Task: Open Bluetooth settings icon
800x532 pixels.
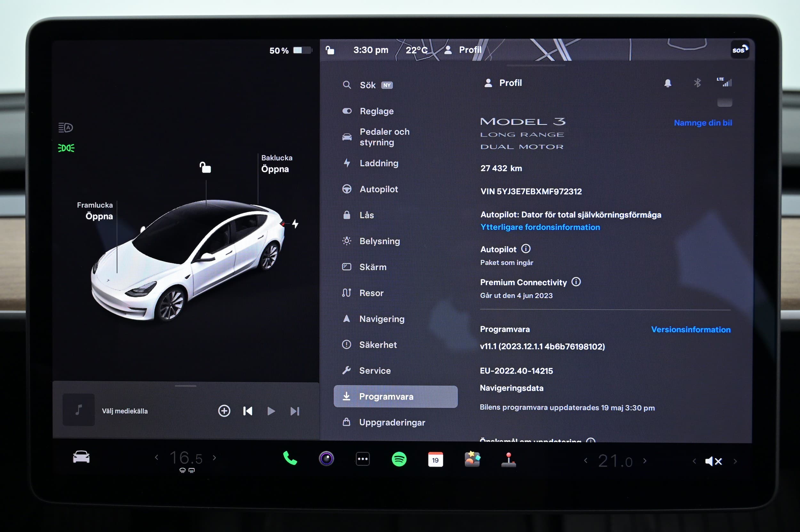Action: 697,83
